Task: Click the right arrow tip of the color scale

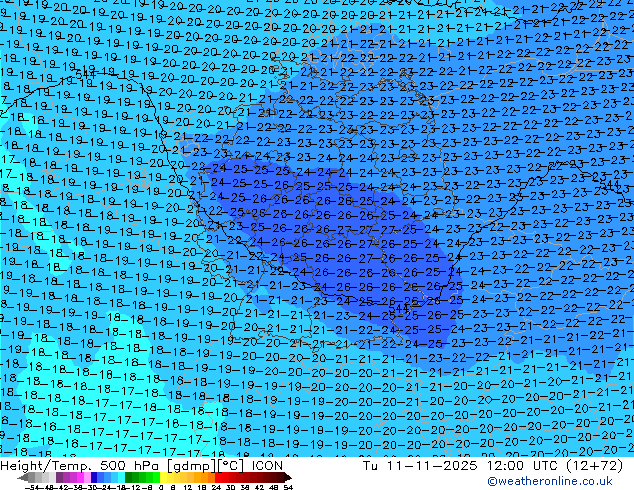Action: point(290,478)
